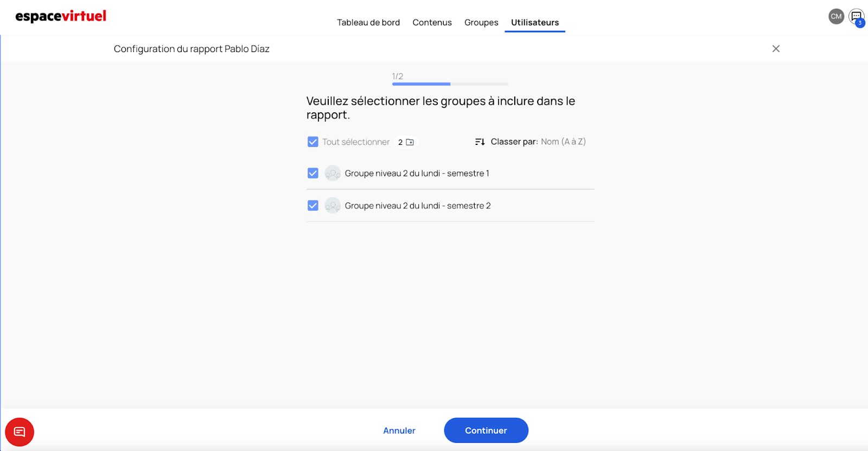Image resolution: width=868 pixels, height=451 pixels.
Task: Open the CM user avatar menu
Action: [836, 16]
